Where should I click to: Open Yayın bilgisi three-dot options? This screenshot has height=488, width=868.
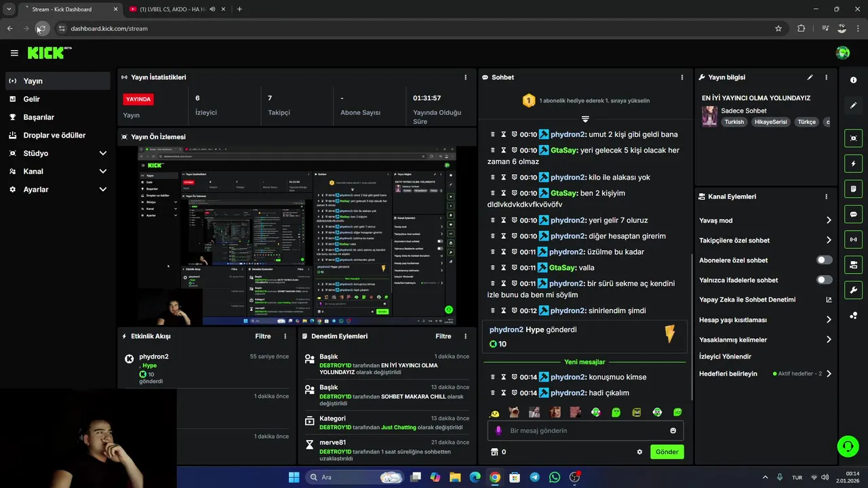point(826,77)
